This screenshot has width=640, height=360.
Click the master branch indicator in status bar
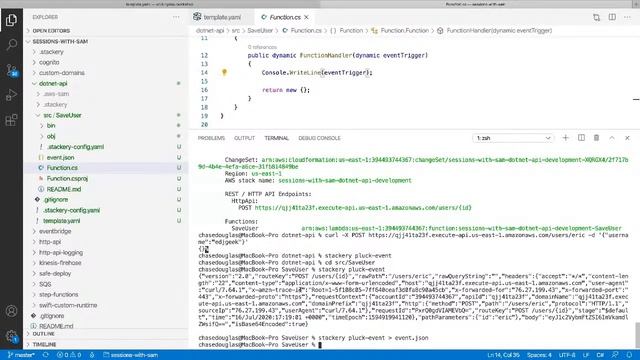pos(22,355)
